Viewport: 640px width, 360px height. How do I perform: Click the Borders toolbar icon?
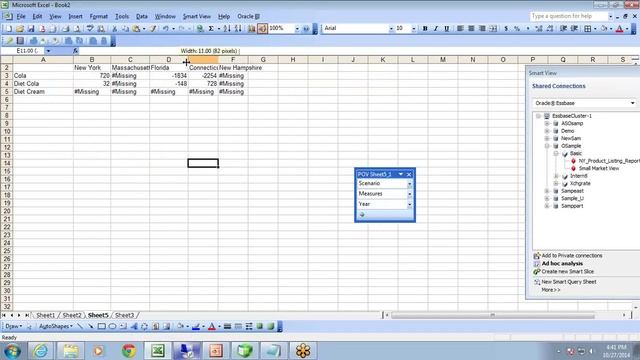point(588,29)
